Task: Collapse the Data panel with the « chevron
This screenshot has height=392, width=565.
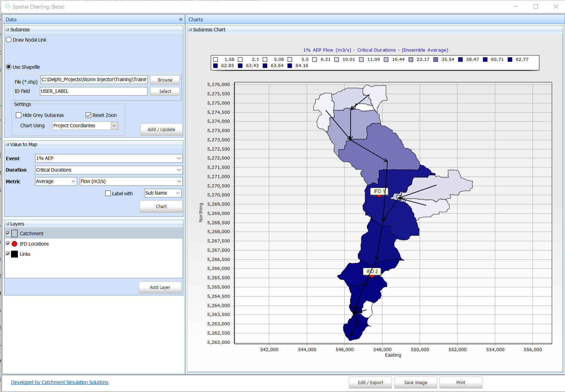Action: 181,20
